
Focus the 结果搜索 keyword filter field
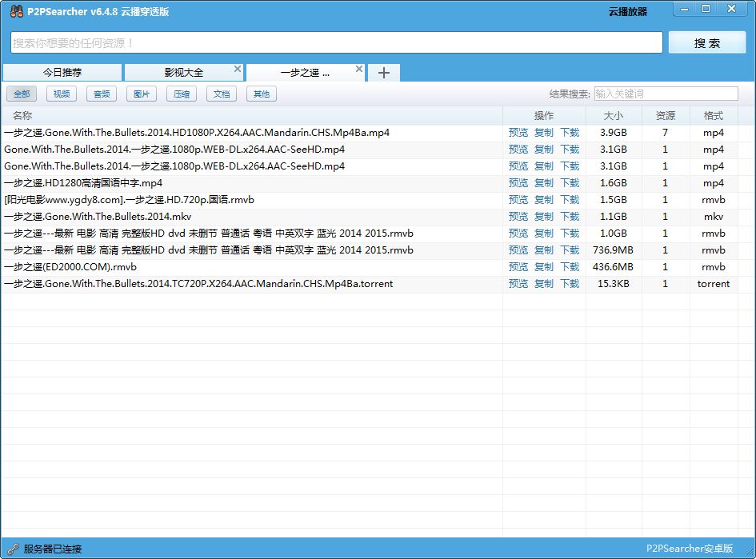666,94
